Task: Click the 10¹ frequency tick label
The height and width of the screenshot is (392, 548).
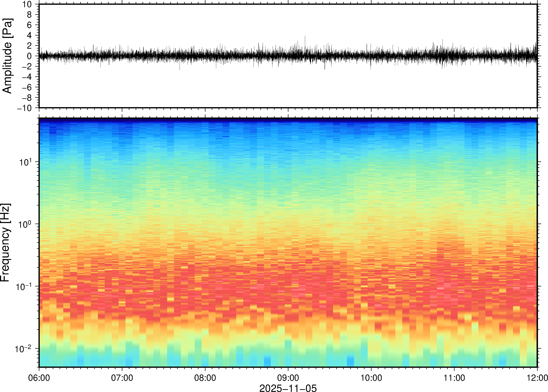Action: click(25, 162)
